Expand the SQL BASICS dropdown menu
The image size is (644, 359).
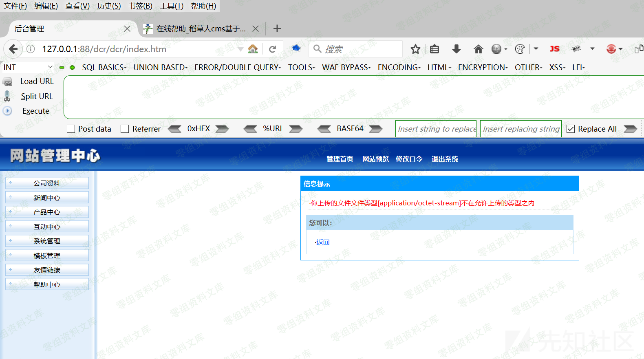(x=104, y=67)
